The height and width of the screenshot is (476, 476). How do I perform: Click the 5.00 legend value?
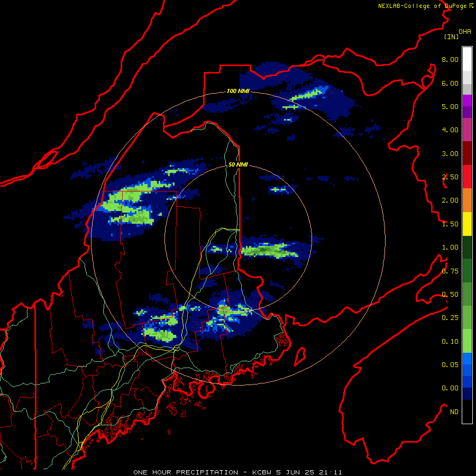(x=450, y=106)
